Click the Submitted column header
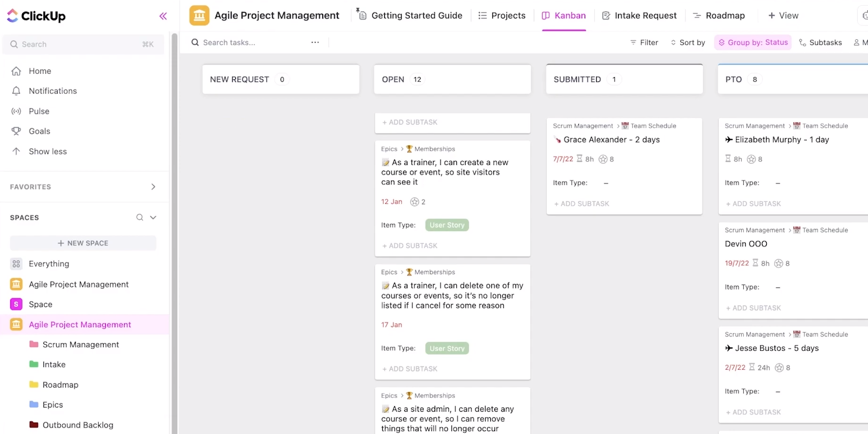The width and height of the screenshot is (868, 434). (624, 79)
